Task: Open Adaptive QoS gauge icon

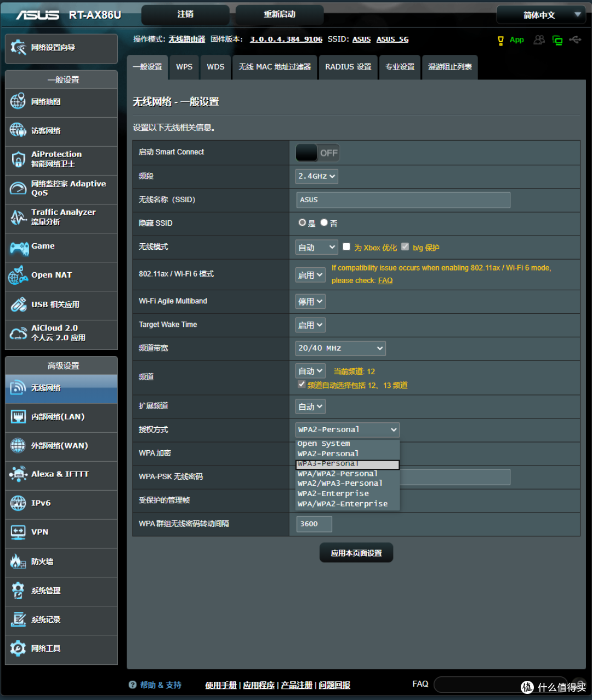Action: pyautogui.click(x=18, y=188)
